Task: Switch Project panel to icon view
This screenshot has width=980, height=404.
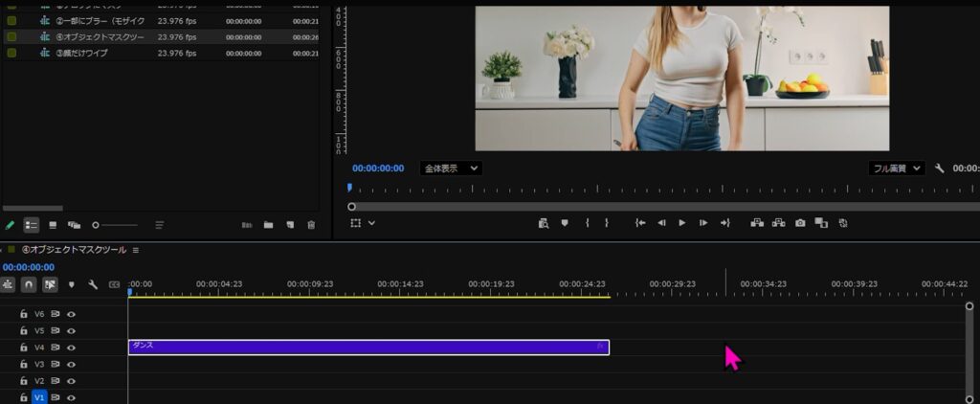Action: click(x=53, y=225)
